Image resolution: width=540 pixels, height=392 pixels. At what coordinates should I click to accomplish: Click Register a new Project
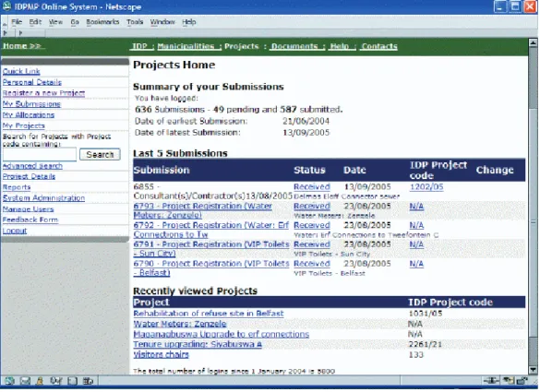(x=43, y=93)
